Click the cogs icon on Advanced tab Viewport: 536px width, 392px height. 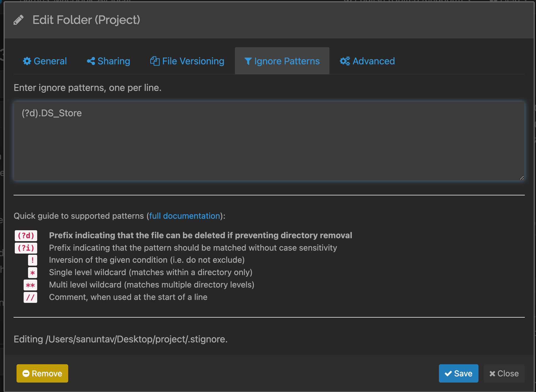click(x=344, y=61)
